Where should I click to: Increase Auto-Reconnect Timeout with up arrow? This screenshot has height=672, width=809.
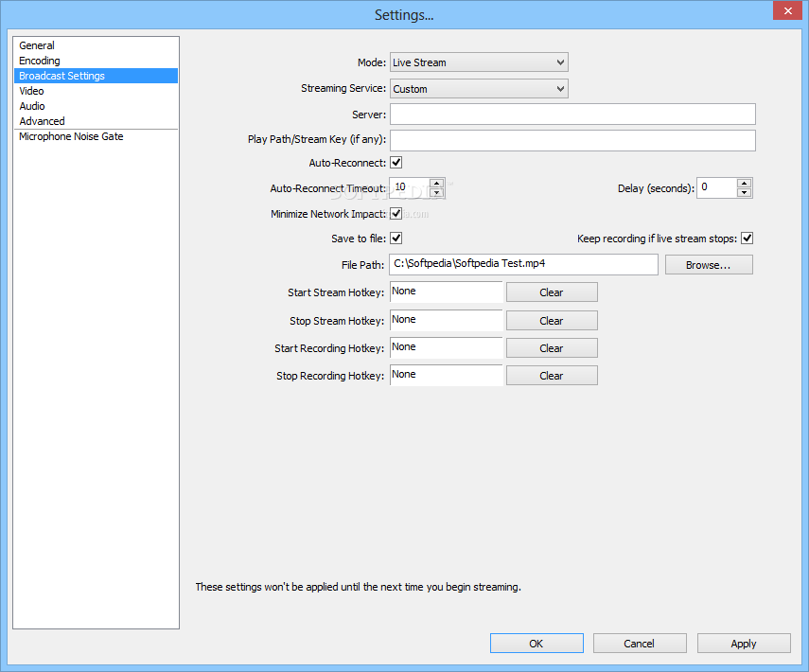(436, 184)
